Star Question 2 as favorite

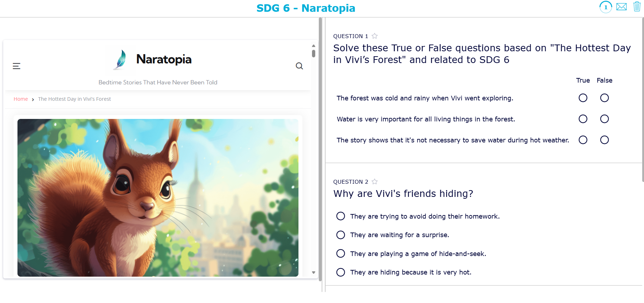click(374, 182)
